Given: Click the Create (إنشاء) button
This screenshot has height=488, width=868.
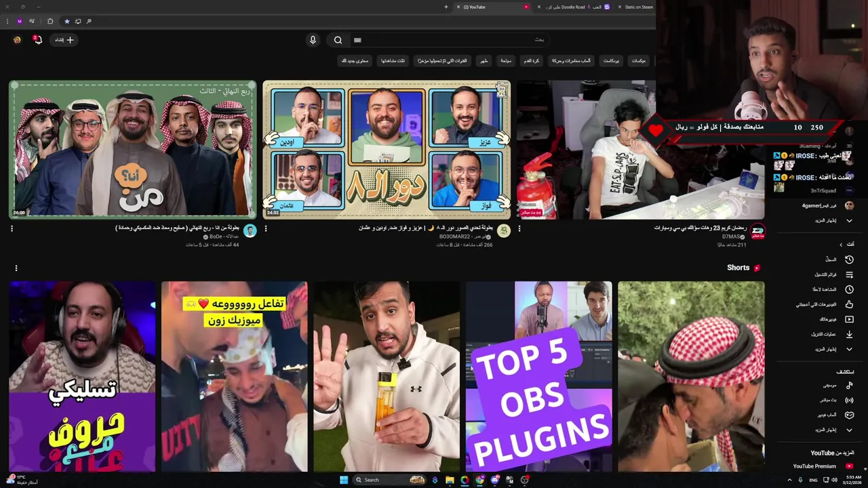Looking at the screenshot, I should 64,40.
